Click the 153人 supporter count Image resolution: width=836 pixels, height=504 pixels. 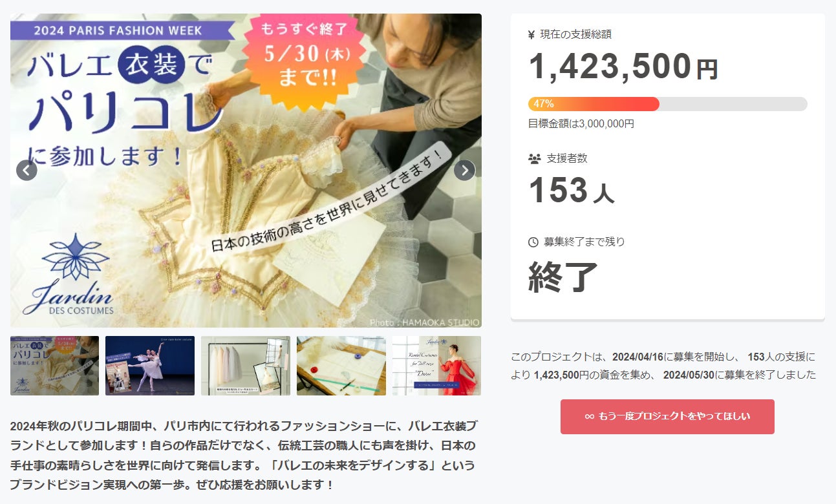point(572,191)
